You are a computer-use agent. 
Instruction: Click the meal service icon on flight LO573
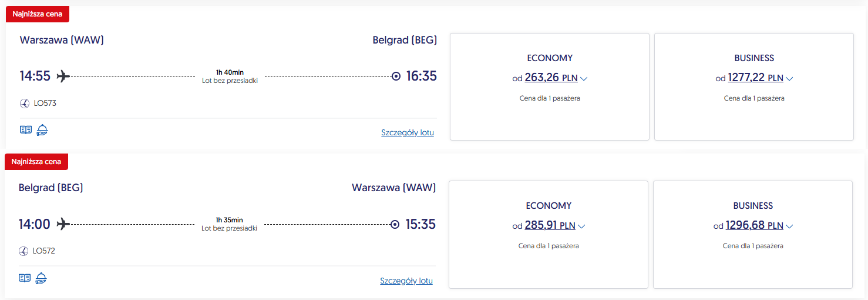click(x=42, y=130)
